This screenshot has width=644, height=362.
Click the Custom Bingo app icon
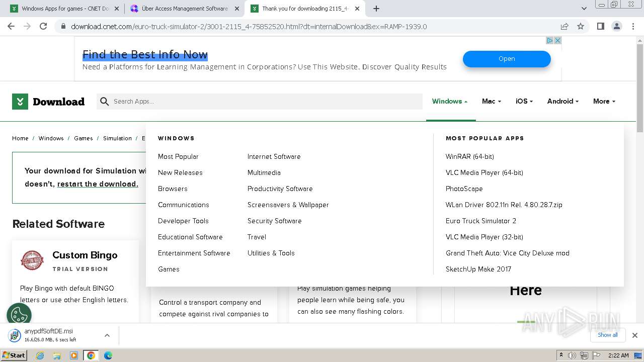32,260
